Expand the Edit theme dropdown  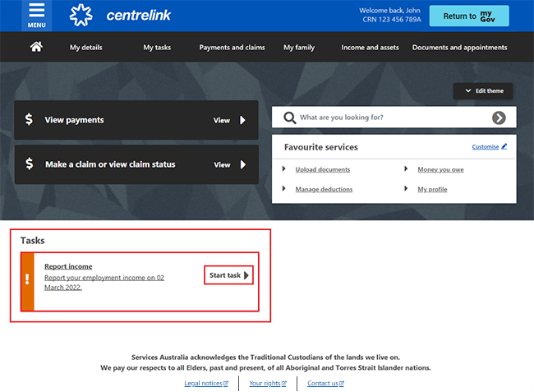coord(482,91)
